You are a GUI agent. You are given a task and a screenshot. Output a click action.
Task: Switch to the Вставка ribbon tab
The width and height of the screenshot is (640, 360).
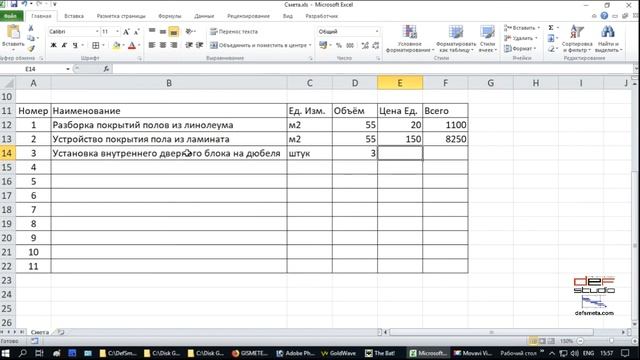74,16
